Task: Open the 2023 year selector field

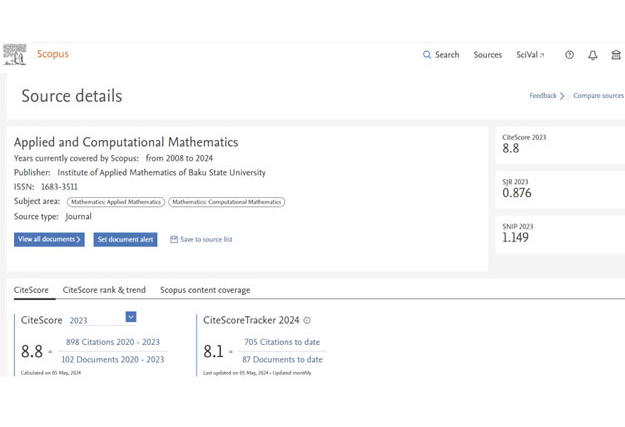Action: 102,320
